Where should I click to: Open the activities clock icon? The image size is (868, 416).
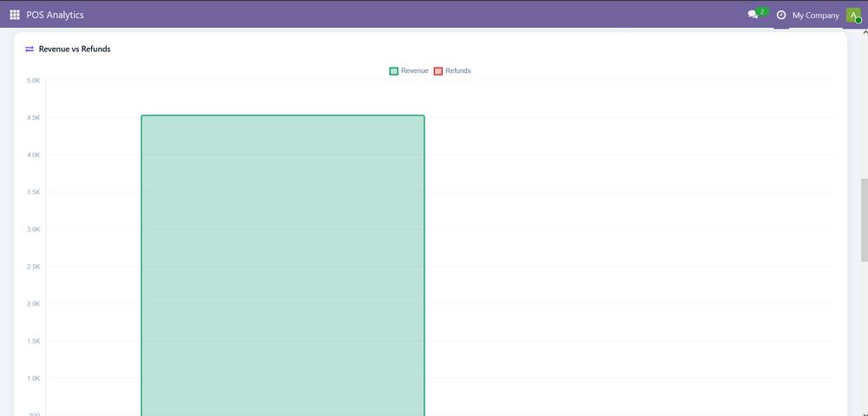point(781,15)
